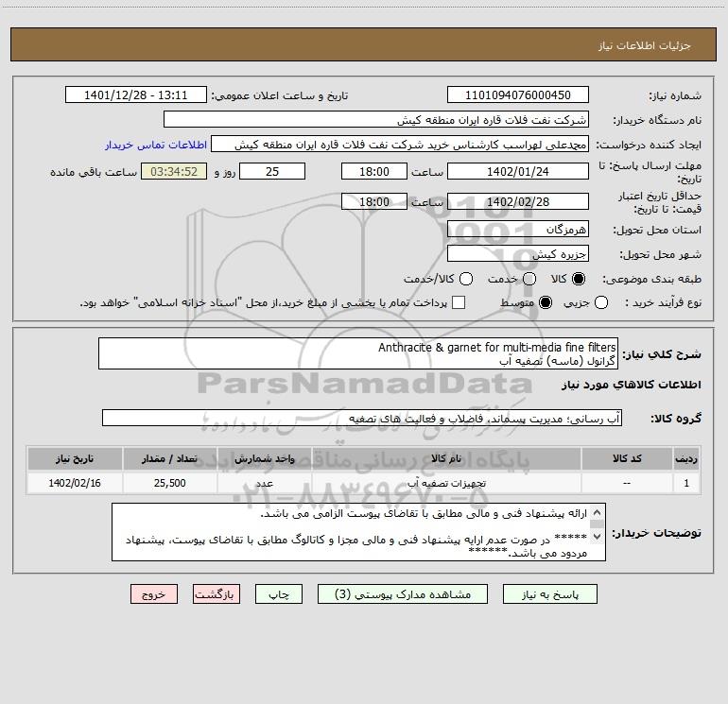This screenshot has width=728, height=704.
Task: Click row number 1 cell
Action: click(x=686, y=483)
